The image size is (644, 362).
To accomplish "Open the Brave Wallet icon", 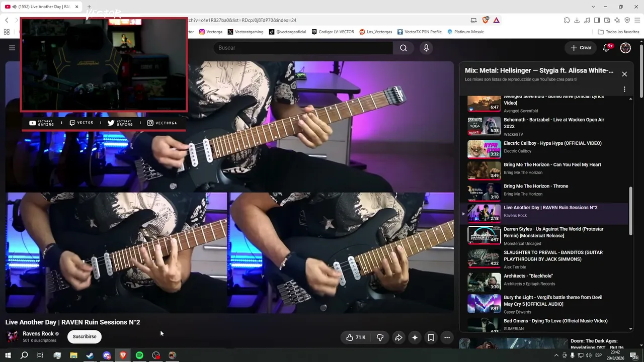I will tap(607, 20).
